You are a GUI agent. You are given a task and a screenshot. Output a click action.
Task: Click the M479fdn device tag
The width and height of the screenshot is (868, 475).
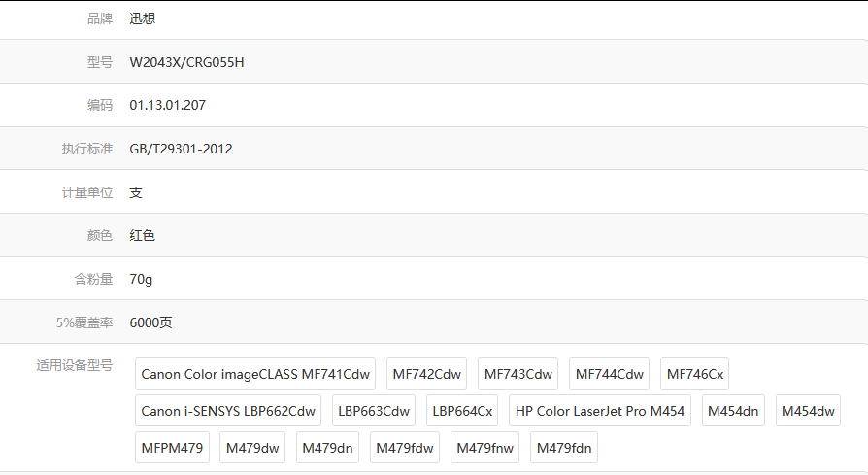[x=564, y=448]
